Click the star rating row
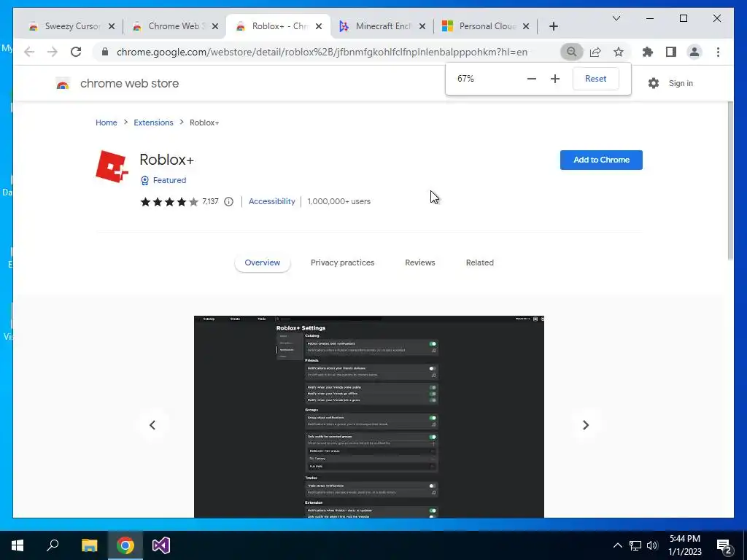This screenshot has height=560, width=747. (169, 202)
